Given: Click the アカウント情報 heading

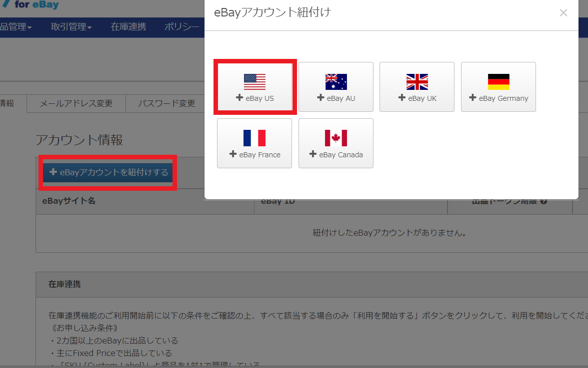Looking at the screenshot, I should [x=79, y=140].
